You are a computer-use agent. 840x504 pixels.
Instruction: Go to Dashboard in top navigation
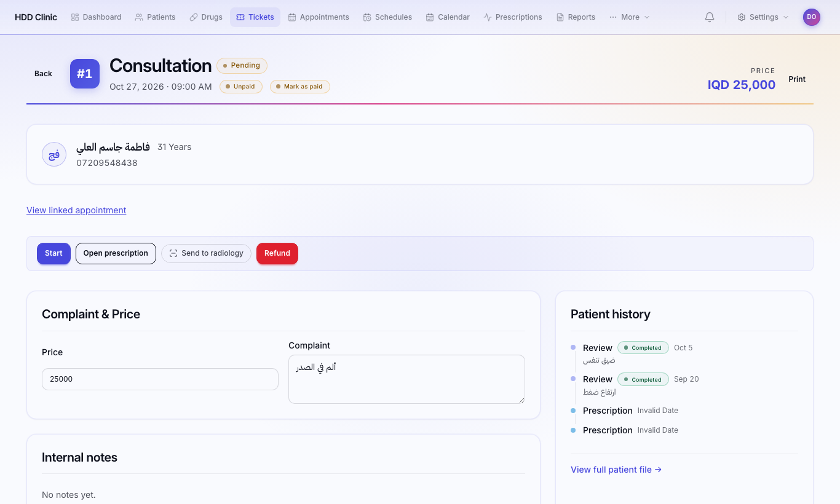coord(96,17)
